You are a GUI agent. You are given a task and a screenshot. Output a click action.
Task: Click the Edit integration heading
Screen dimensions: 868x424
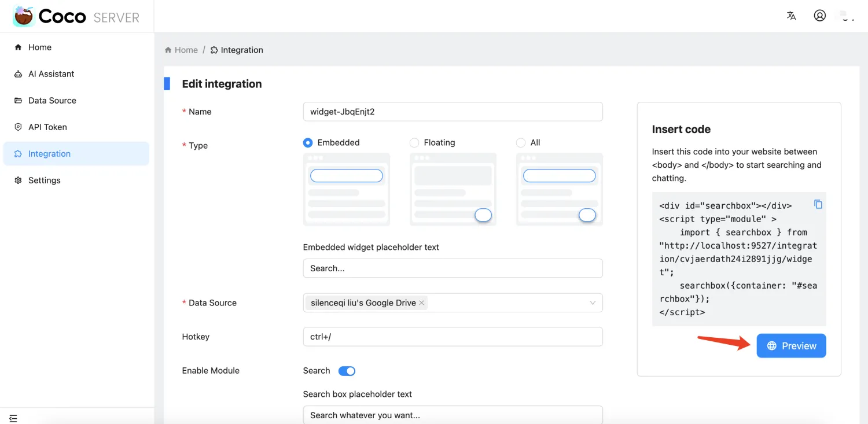tap(222, 84)
